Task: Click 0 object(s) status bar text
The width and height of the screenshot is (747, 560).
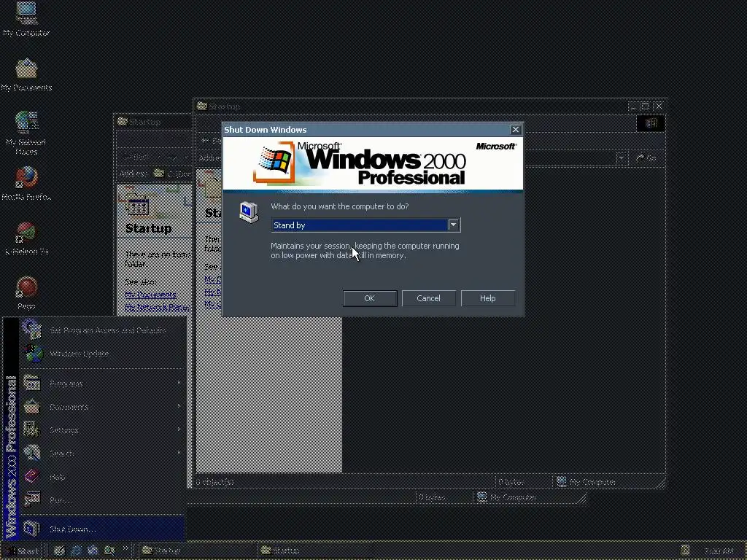Action: (215, 482)
